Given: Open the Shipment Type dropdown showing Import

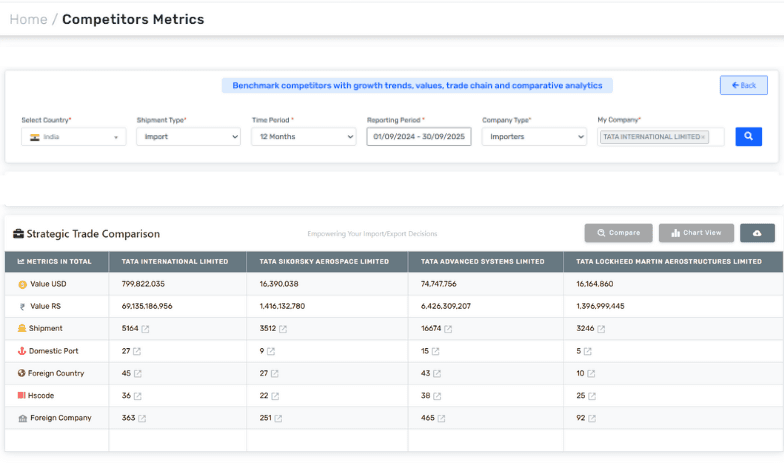Looking at the screenshot, I should [188, 136].
